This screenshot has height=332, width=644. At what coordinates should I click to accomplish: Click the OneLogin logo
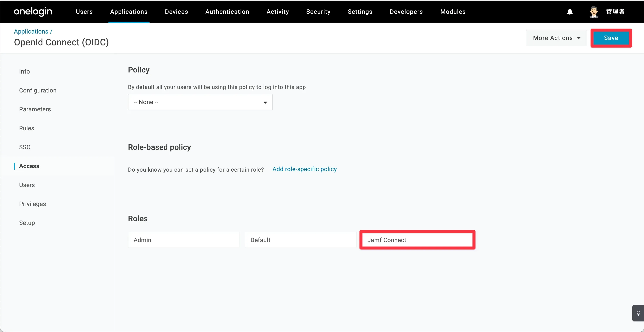point(33,11)
